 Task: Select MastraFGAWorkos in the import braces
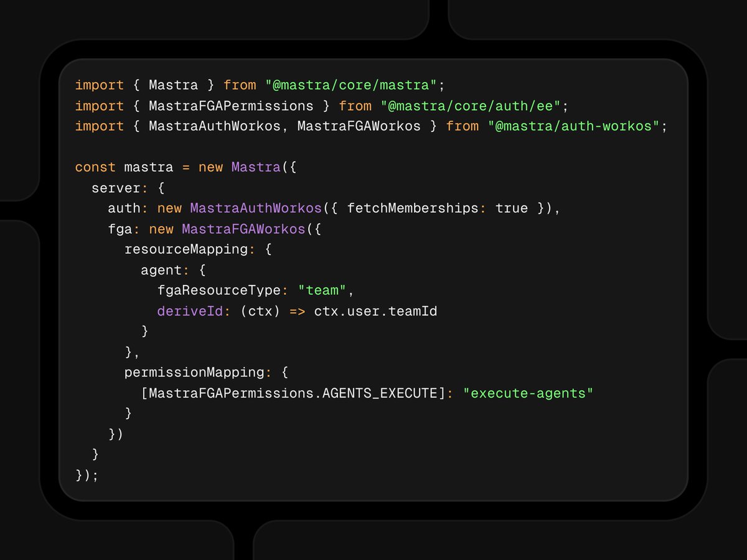359,126
